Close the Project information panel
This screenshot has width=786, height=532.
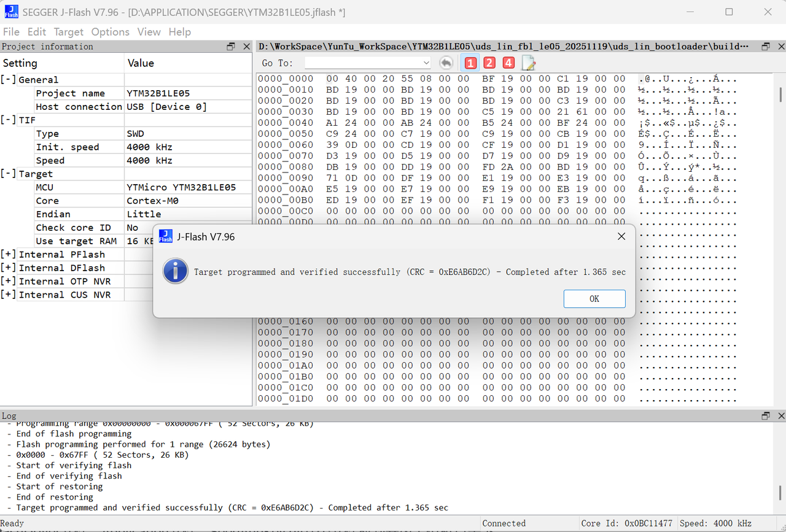246,47
